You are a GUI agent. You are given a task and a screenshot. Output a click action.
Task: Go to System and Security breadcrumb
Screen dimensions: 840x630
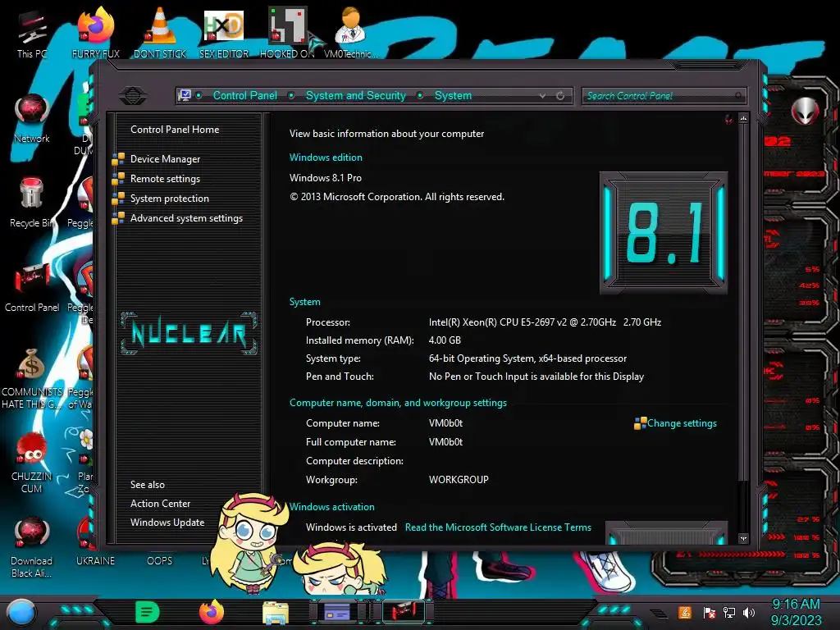point(356,95)
